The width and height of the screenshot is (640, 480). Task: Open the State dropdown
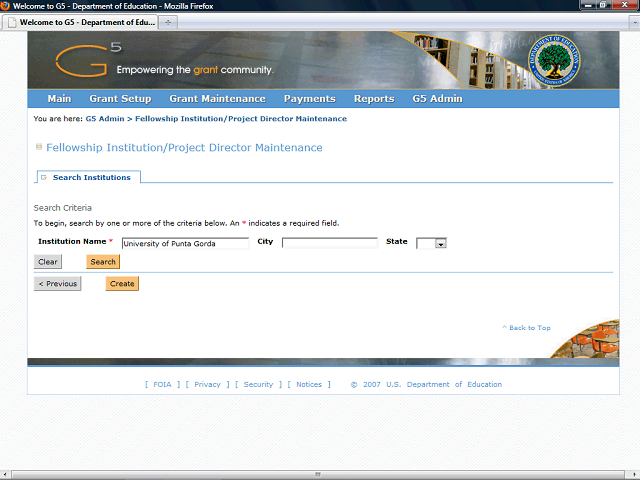(431, 243)
